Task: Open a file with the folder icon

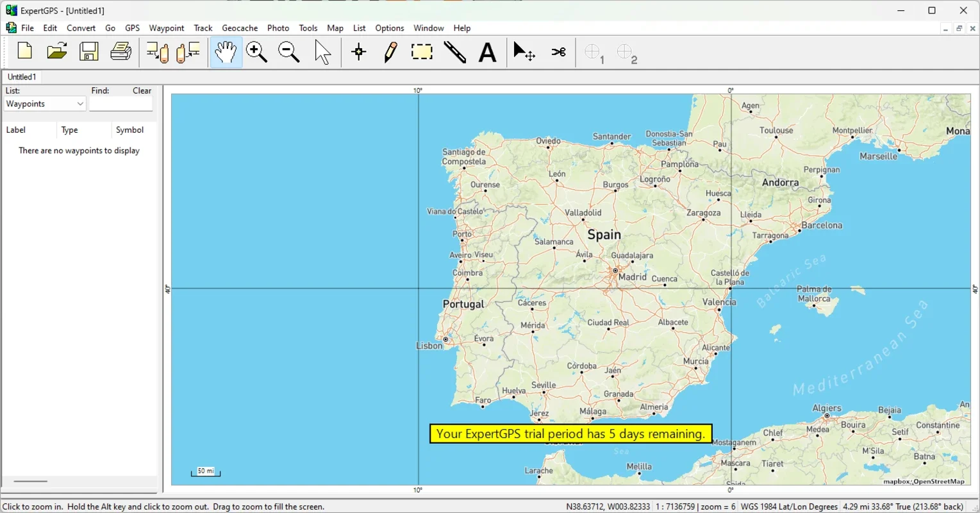Action: pyautogui.click(x=57, y=52)
